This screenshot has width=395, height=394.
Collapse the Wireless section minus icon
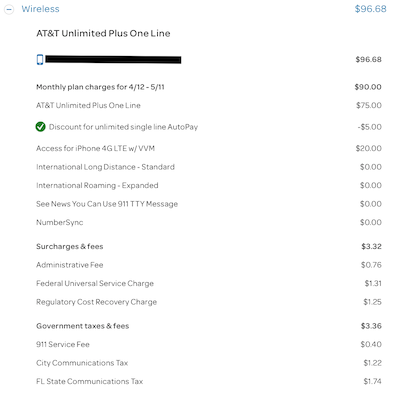[x=9, y=9]
